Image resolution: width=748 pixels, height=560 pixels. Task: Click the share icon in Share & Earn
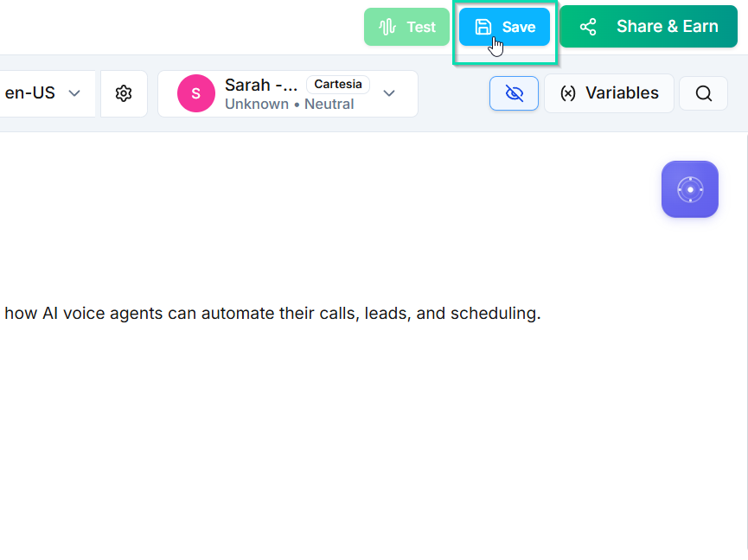coord(588,27)
